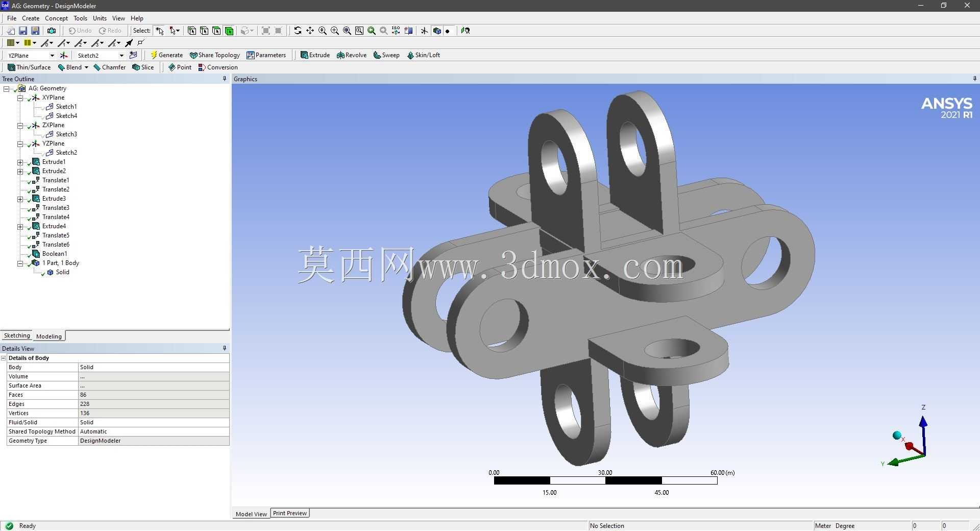Enable the edge selection filter
Image resolution: width=980 pixels, height=531 pixels.
point(204,31)
